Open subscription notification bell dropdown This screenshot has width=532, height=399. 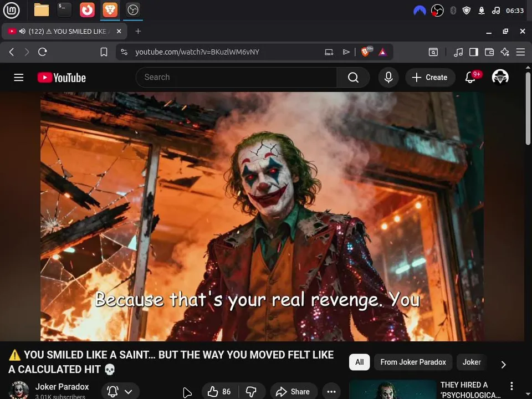click(x=120, y=391)
